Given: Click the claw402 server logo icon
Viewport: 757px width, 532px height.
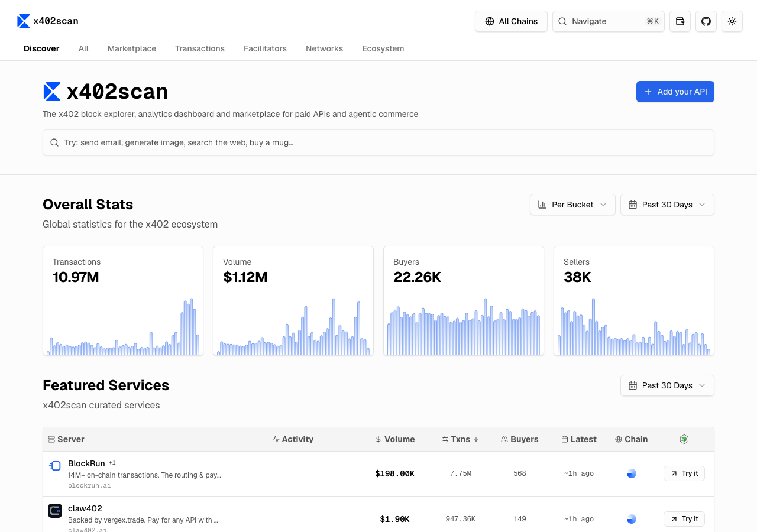Looking at the screenshot, I should coord(55,511).
